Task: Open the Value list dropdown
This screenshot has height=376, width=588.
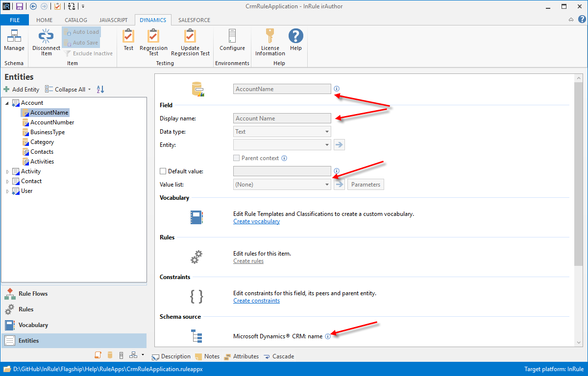Action: pos(282,185)
